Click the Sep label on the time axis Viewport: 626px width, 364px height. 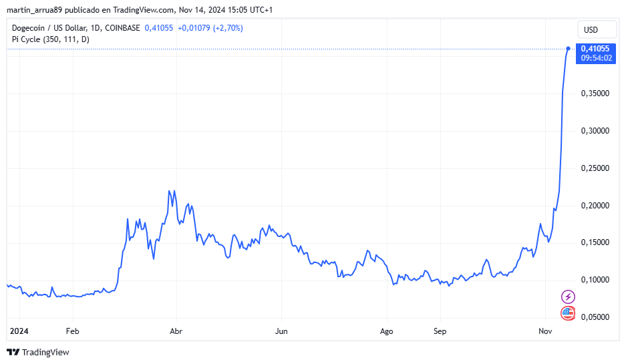pyautogui.click(x=440, y=331)
